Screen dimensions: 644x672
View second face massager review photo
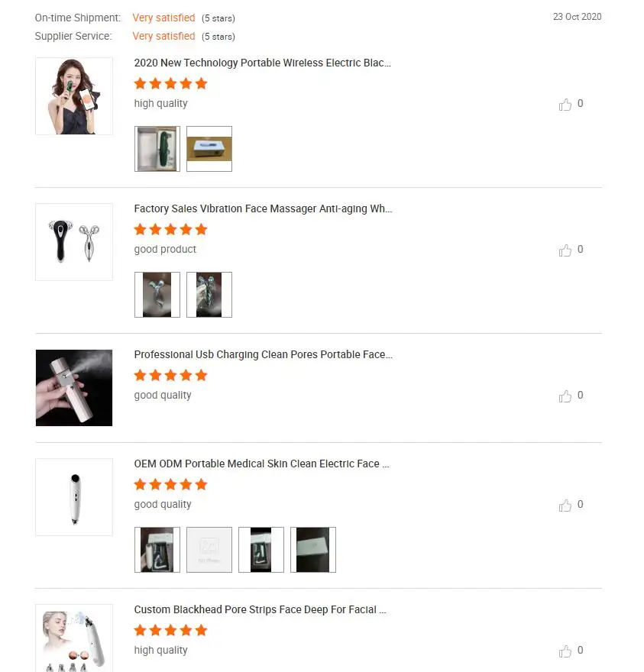[209, 295]
